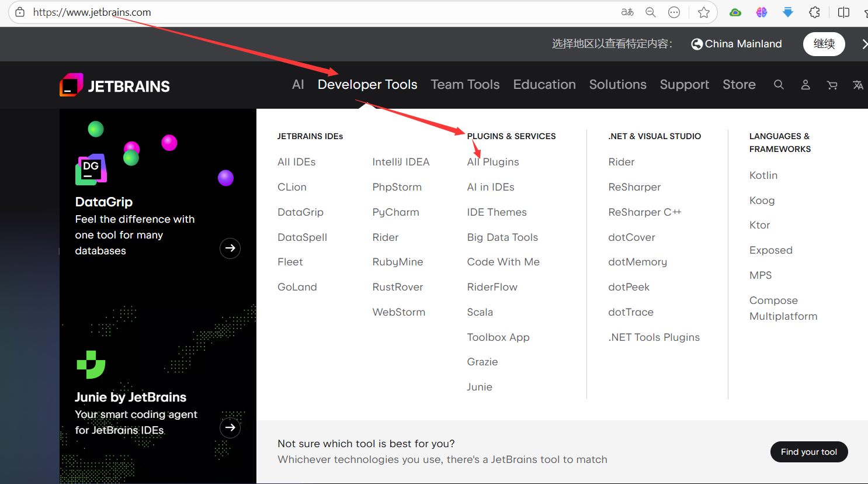
Task: Open the IntelliJ IDEA link
Action: [401, 162]
